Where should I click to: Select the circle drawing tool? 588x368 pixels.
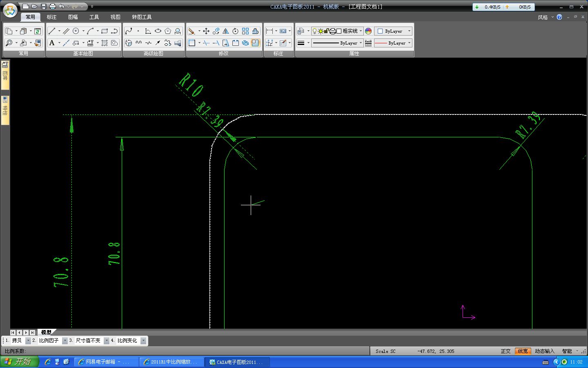point(76,31)
